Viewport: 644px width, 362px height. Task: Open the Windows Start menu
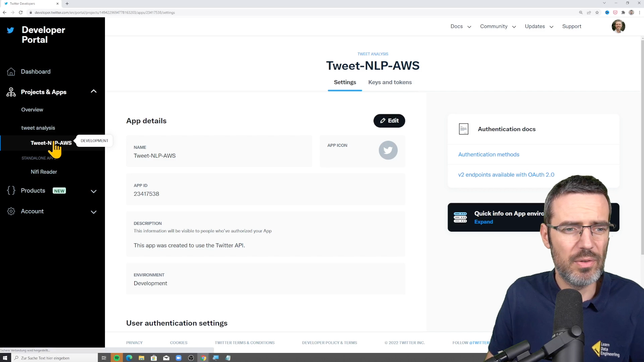click(5, 358)
